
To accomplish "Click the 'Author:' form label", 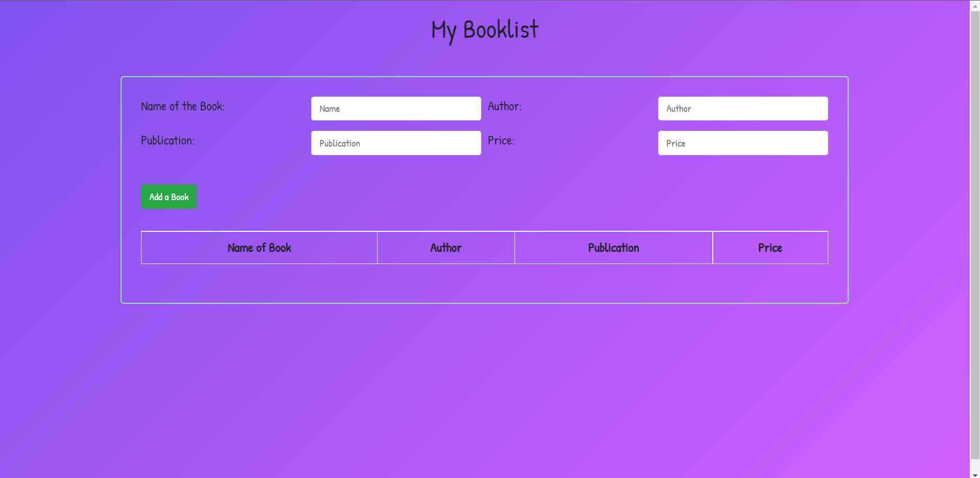I will point(504,106).
